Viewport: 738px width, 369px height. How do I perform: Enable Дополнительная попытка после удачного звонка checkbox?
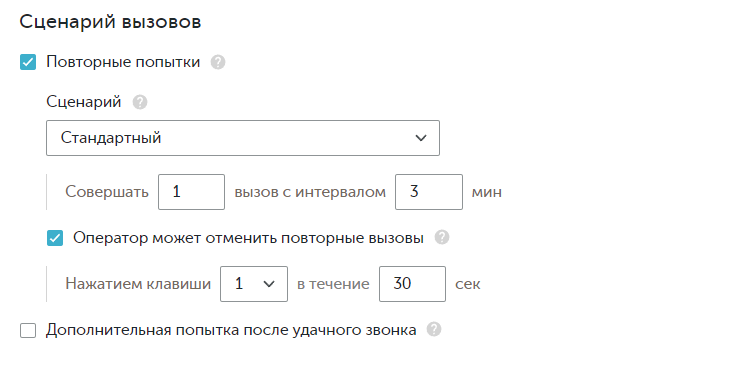[28, 331]
